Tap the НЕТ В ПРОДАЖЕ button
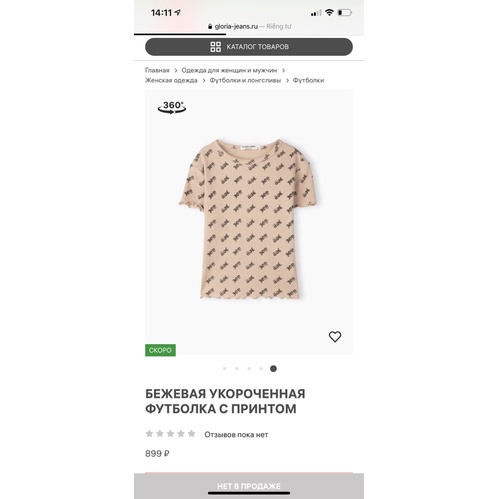The width and height of the screenshot is (499, 499). pyautogui.click(x=249, y=486)
